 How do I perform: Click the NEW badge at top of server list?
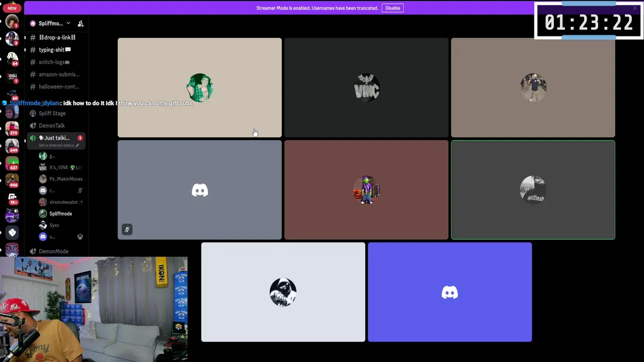[12, 8]
